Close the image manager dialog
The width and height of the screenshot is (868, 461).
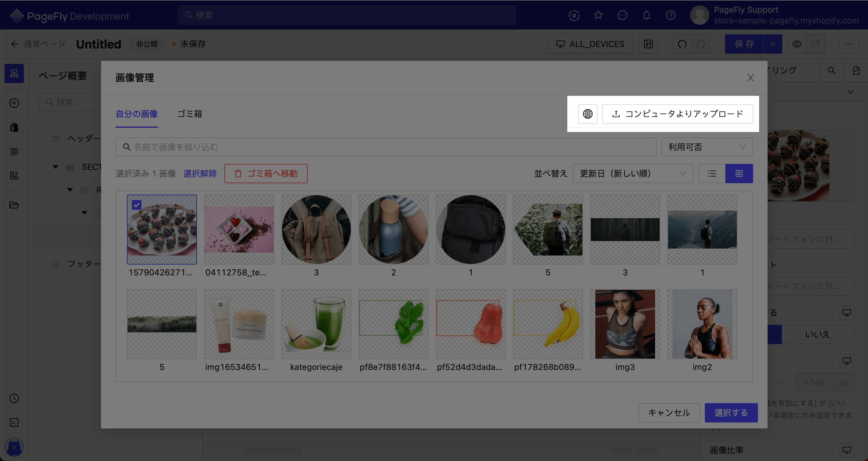coord(750,78)
